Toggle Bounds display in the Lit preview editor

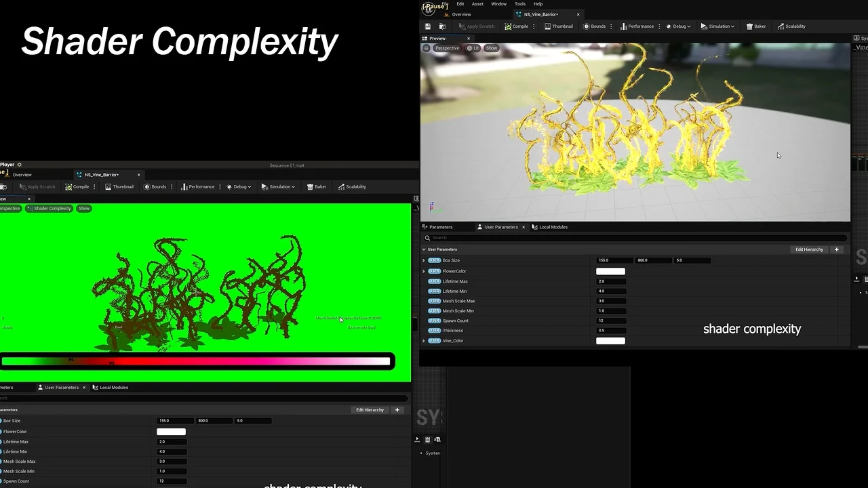click(594, 26)
